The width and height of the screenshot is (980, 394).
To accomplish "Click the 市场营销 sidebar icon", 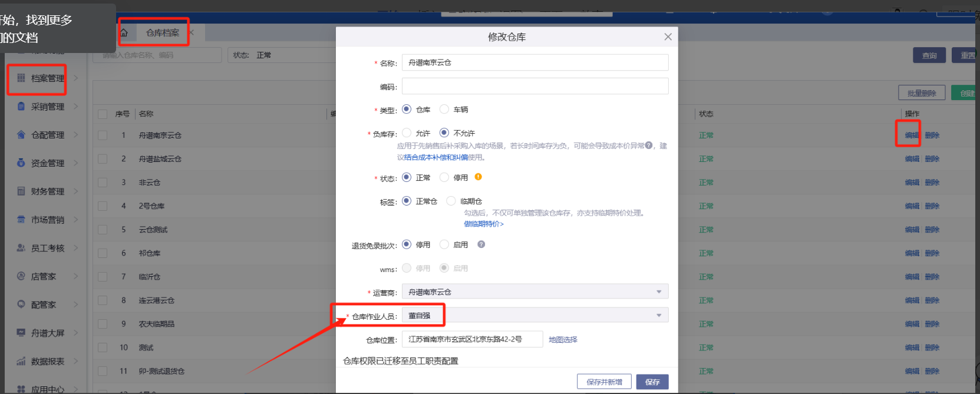I will coord(21,220).
